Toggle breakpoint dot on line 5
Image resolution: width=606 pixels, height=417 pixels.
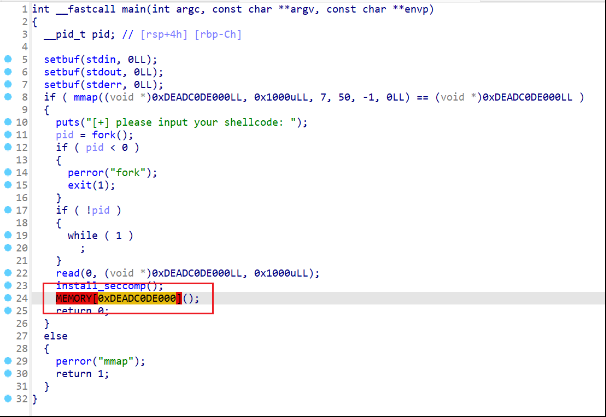pos(8,59)
